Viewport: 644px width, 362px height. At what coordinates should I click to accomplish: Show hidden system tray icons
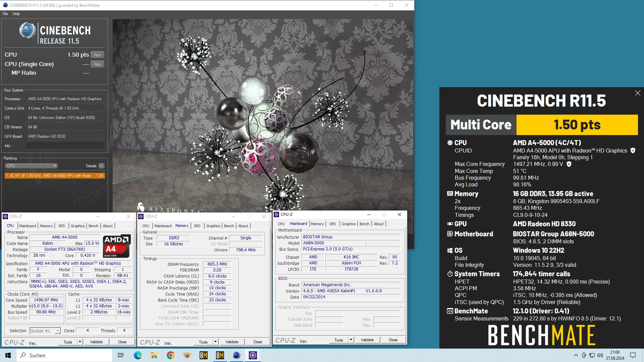coord(576,355)
